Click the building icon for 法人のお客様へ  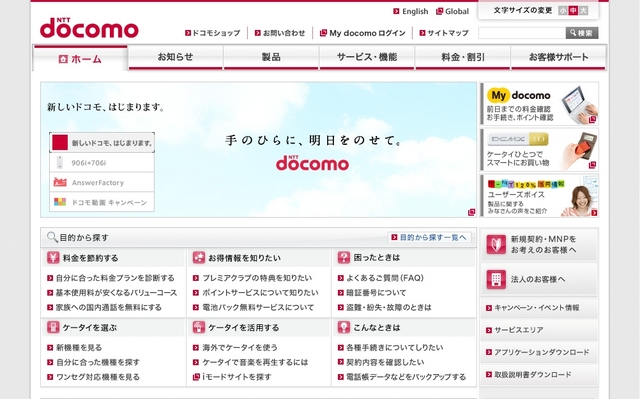coord(496,279)
